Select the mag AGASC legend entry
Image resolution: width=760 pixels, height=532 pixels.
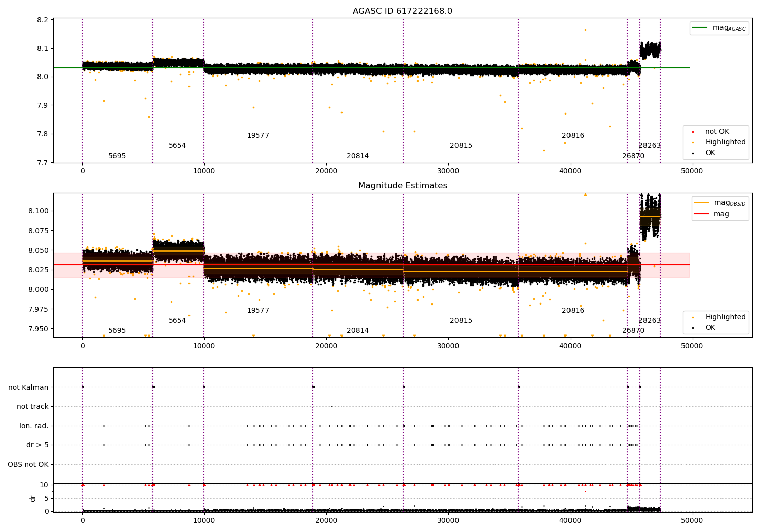click(719, 28)
